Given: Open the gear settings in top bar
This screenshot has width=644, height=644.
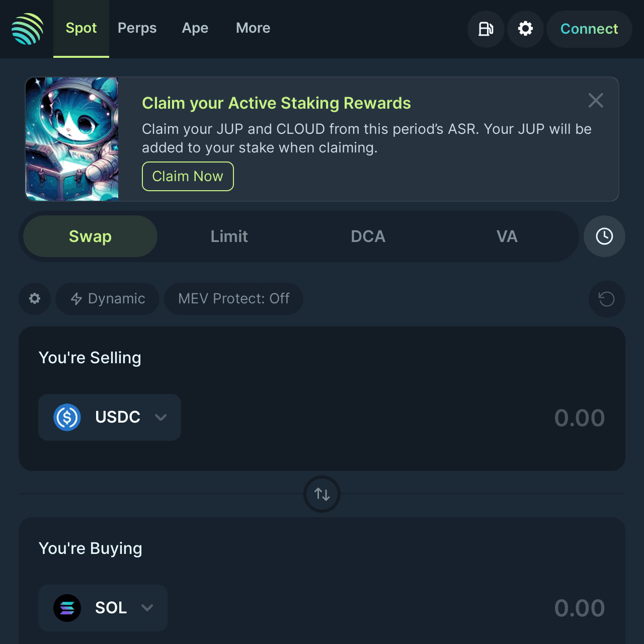Looking at the screenshot, I should [x=525, y=29].
